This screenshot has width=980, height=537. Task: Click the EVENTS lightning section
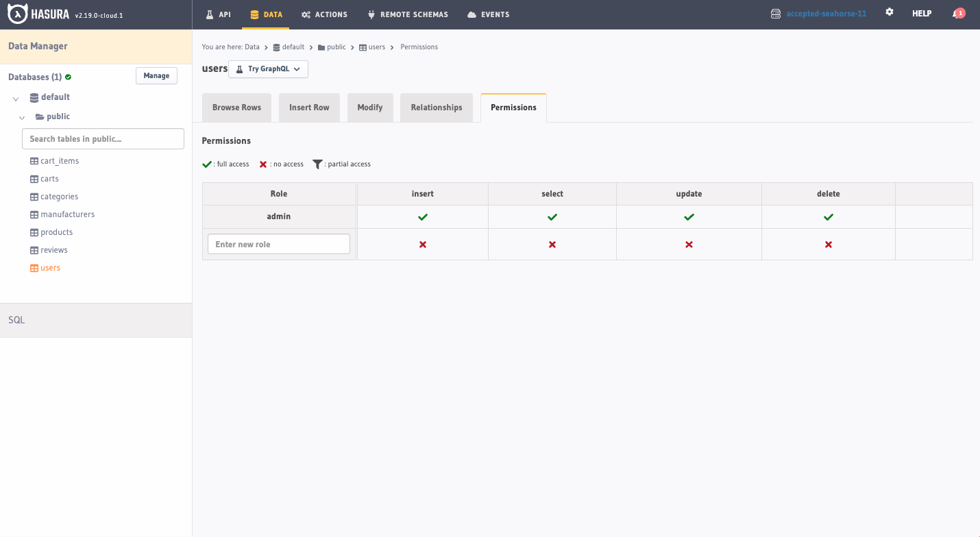488,14
